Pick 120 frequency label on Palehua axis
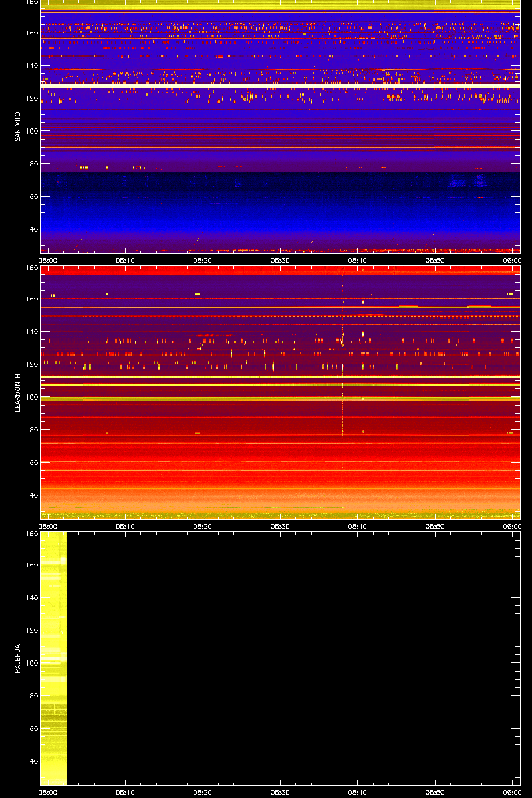Screen dimensions: 532x798 (31, 630)
